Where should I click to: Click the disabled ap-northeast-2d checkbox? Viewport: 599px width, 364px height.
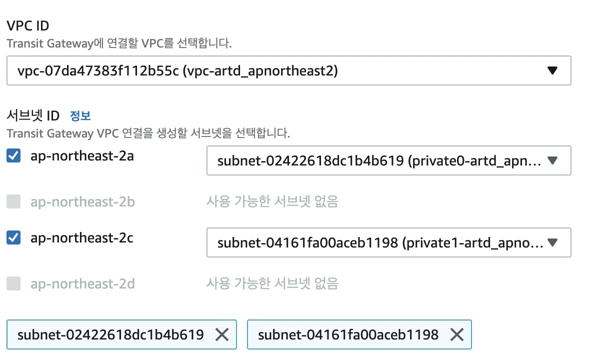tap(13, 284)
